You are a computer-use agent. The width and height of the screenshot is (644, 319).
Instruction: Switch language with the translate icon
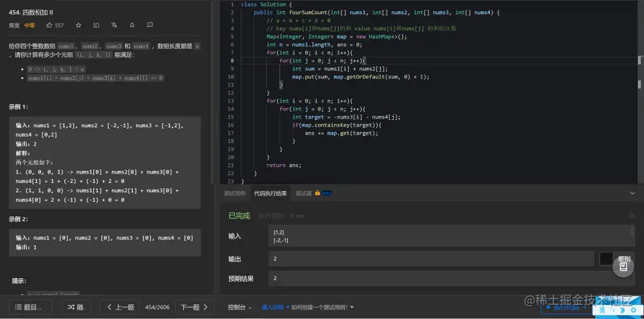coord(114,25)
